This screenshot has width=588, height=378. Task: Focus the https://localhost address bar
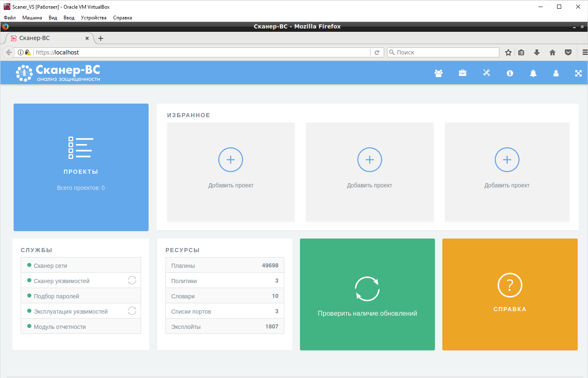tap(202, 52)
